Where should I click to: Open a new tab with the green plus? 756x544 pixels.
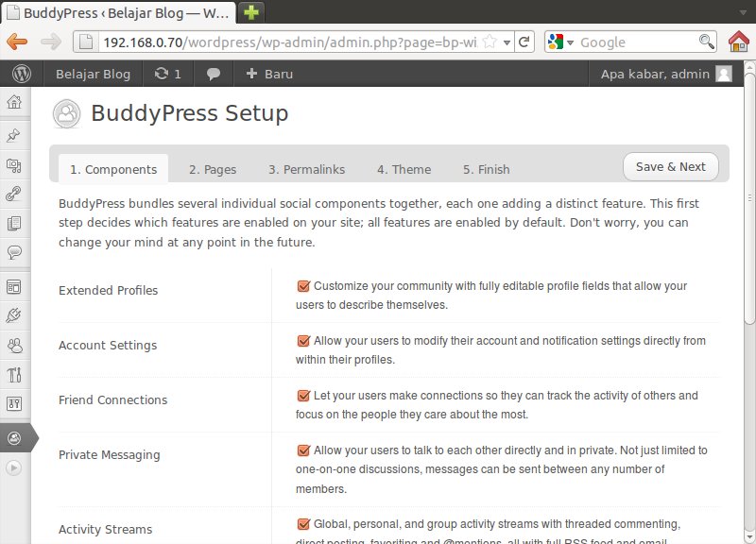250,12
